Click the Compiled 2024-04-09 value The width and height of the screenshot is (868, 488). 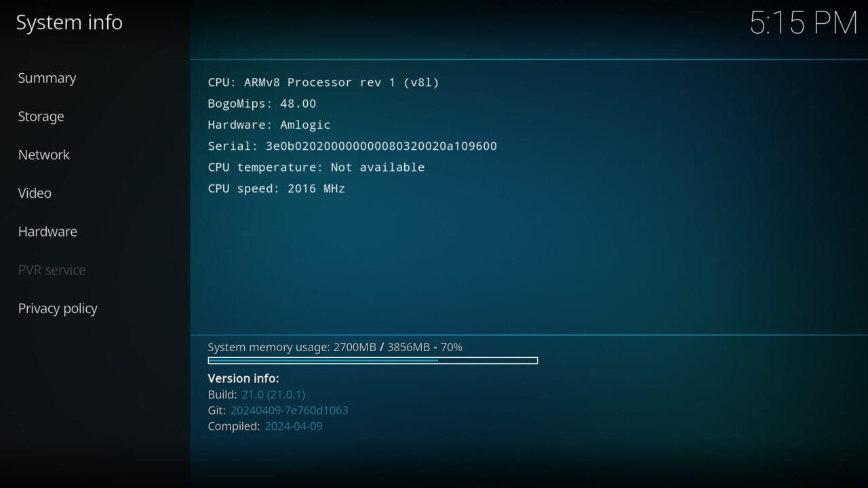tap(294, 426)
